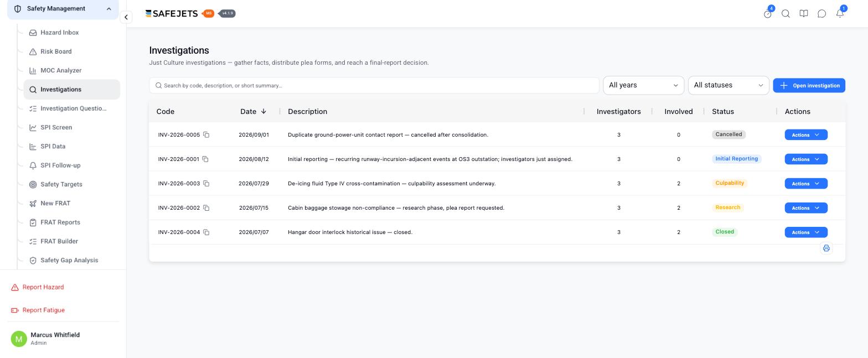
Task: Click the Report Hazard link
Action: [x=38, y=287]
